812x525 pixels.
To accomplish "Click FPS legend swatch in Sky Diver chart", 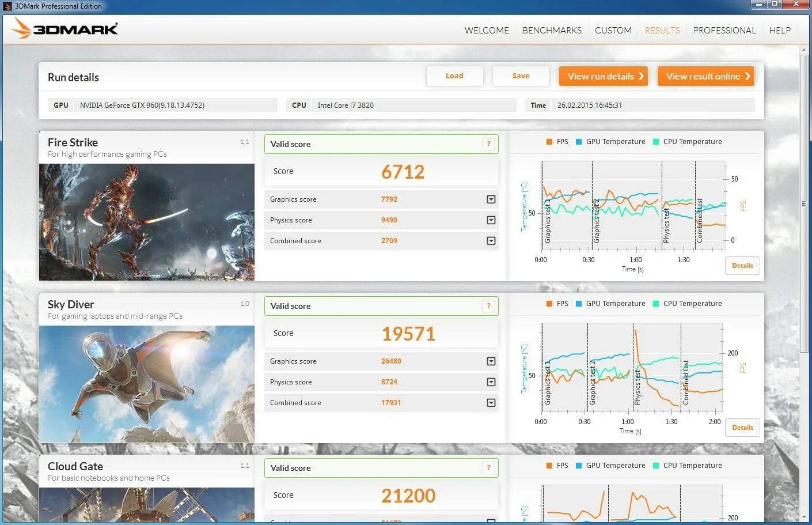I will pos(549,304).
